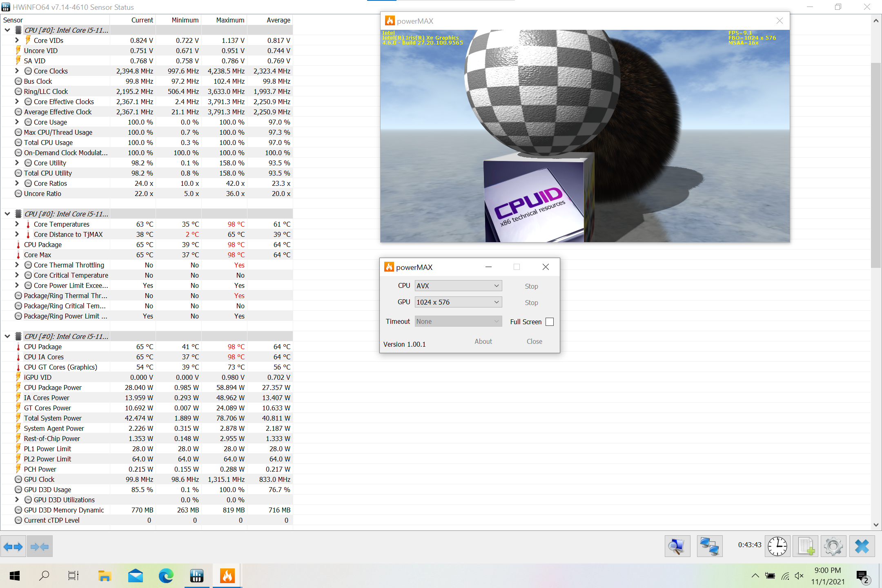Expand the Core Clocks tree item
Viewport: 882px width, 588px height.
tap(17, 71)
